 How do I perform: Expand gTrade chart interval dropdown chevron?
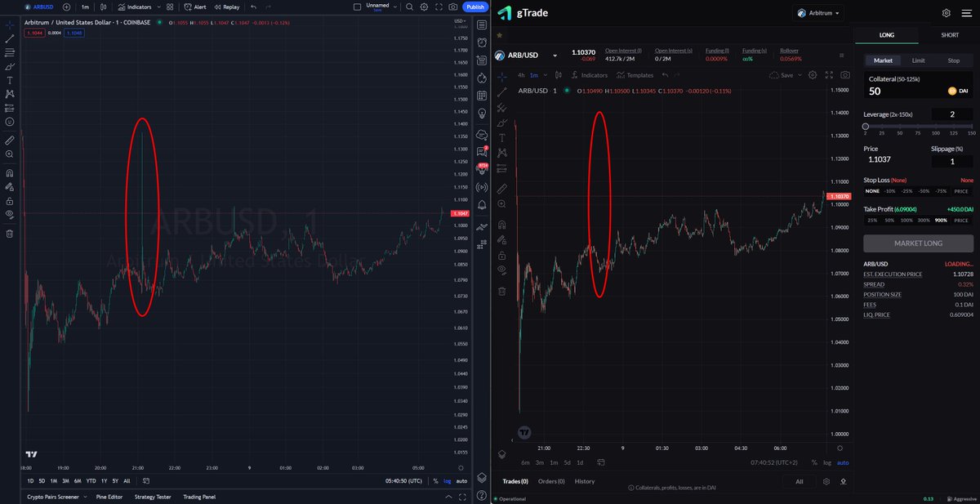click(x=546, y=75)
